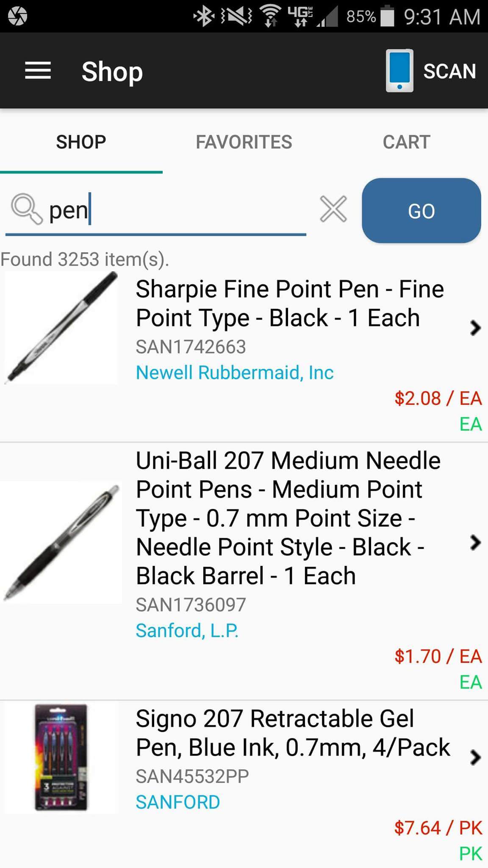The height and width of the screenshot is (868, 488).
Task: Tap the battery indicator in status bar
Action: [387, 17]
